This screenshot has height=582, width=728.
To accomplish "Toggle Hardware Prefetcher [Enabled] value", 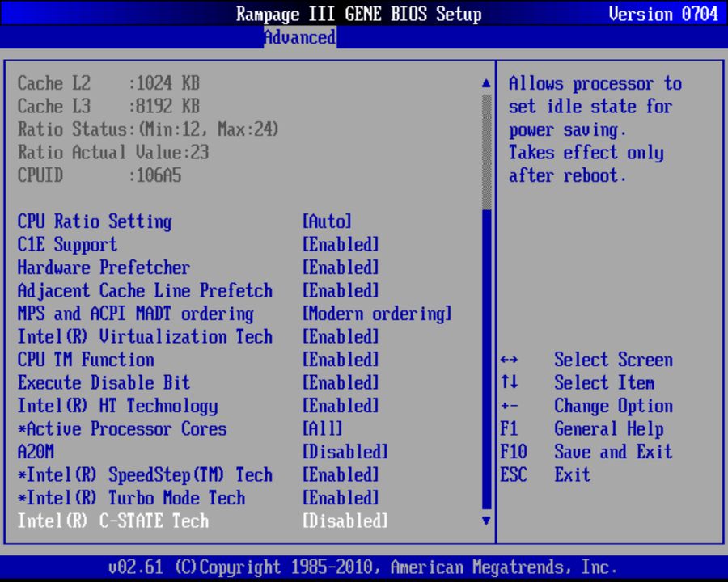I will 341,268.
